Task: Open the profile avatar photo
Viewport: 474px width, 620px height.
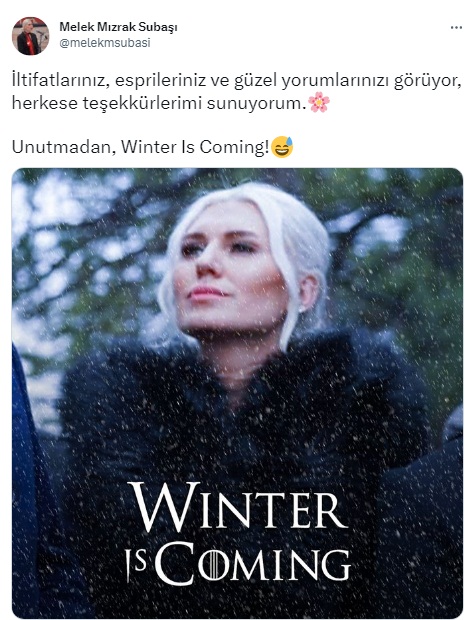Action: (x=30, y=36)
